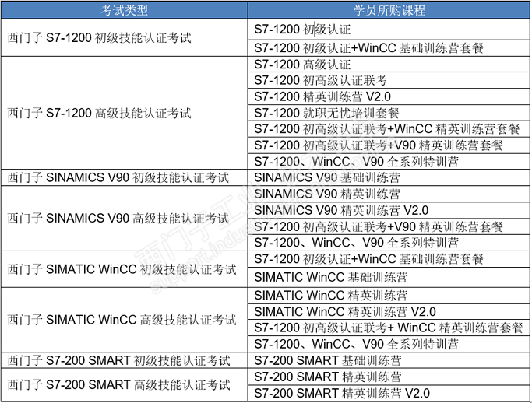Image resolution: width=532 pixels, height=403 pixels.
Task: Select the 西门子 S7-1200 初级技能认证考试 cell
Action: pyautogui.click(x=124, y=37)
